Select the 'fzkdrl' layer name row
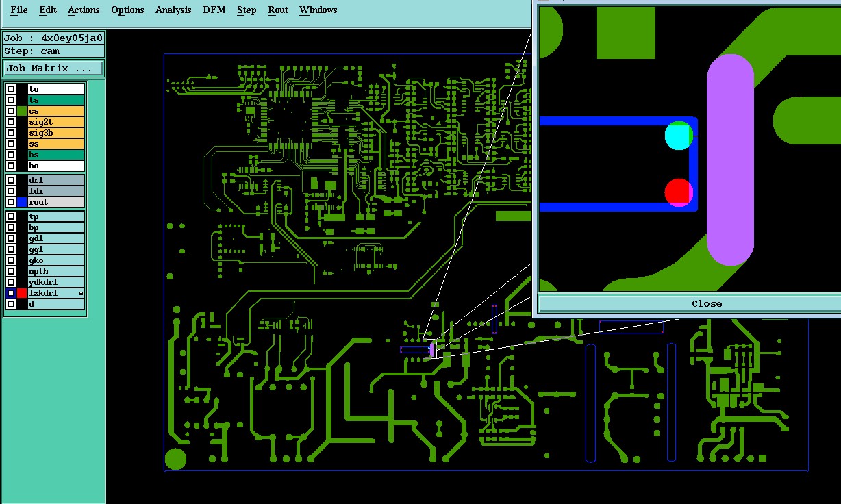841x504 pixels. (x=56, y=293)
